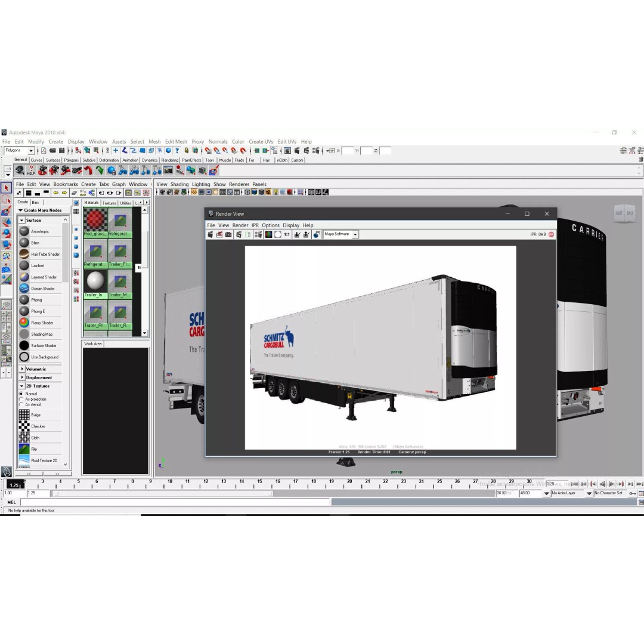The height and width of the screenshot is (644, 644).
Task: Switch to Textures tab in Hypershade
Action: 109,203
